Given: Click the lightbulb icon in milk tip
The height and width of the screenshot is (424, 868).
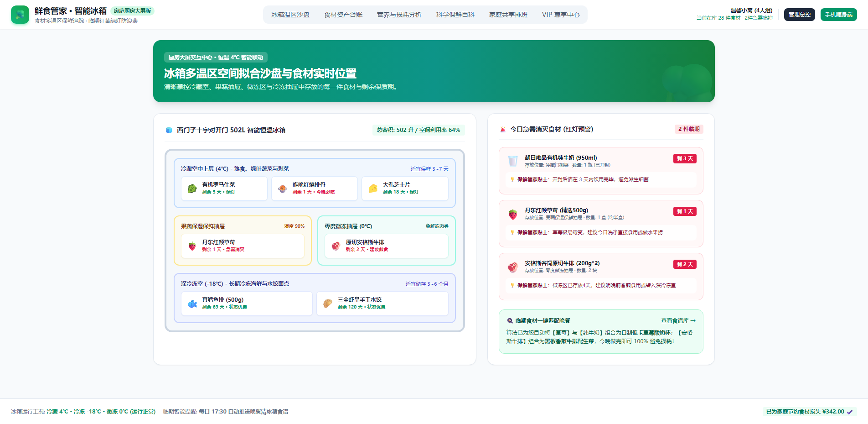Looking at the screenshot, I should (x=512, y=179).
